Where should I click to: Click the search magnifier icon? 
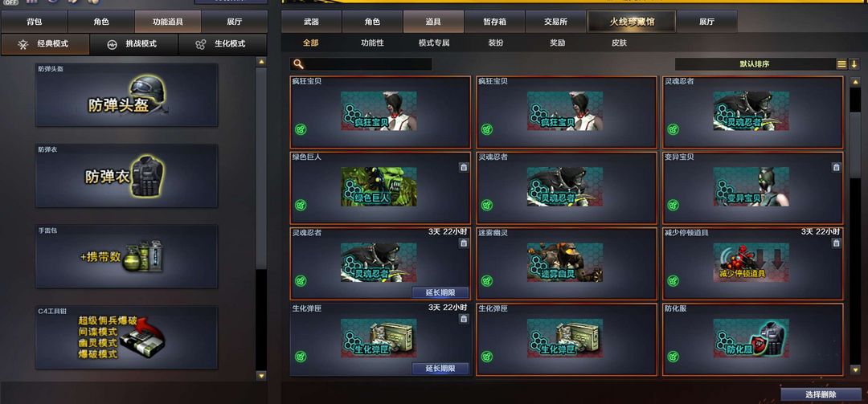(298, 64)
